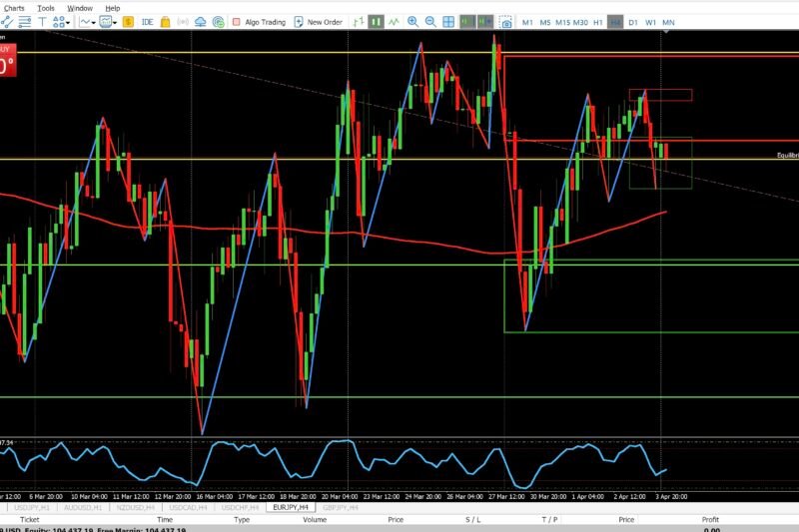Switch timeframe to H1

click(597, 22)
